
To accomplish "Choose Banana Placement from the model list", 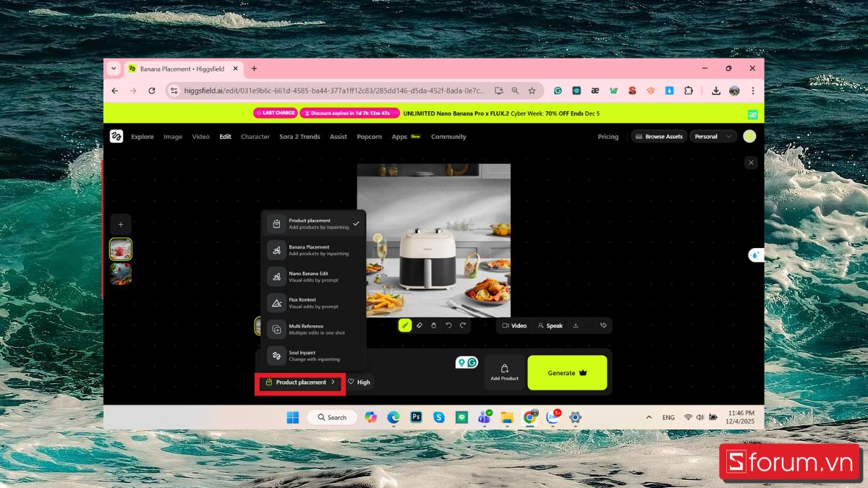I will [313, 250].
